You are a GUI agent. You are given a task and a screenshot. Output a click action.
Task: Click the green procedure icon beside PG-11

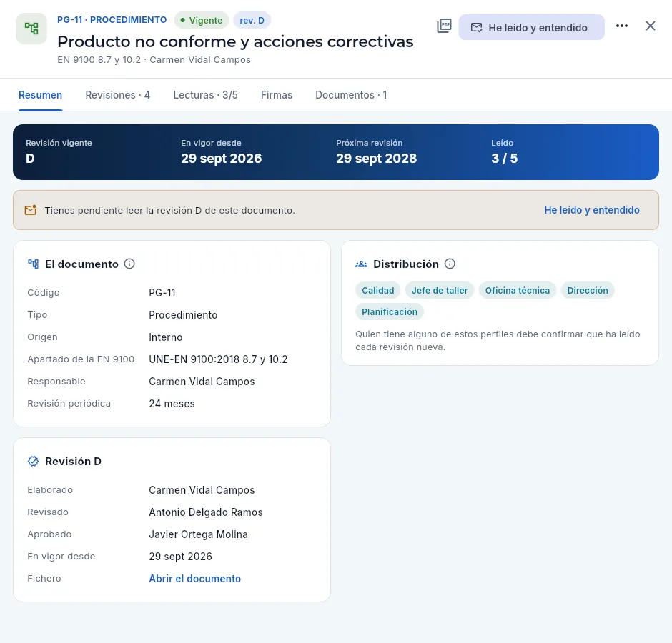(x=31, y=29)
